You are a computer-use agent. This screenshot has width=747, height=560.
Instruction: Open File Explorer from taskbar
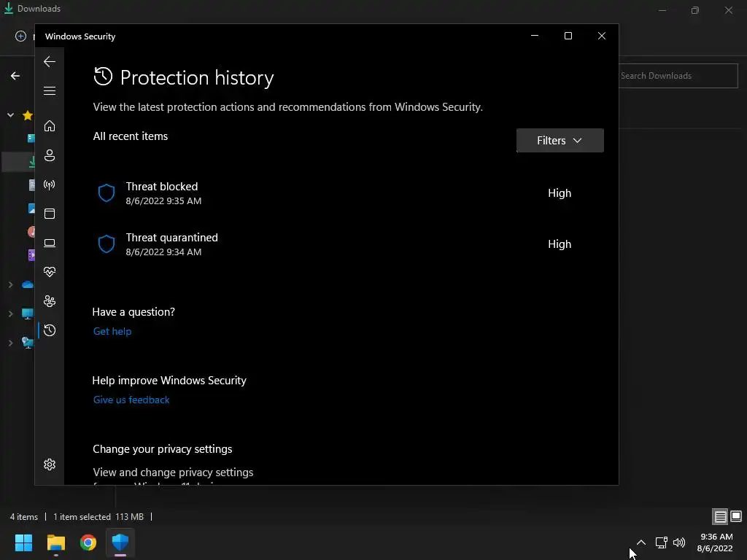click(x=55, y=542)
